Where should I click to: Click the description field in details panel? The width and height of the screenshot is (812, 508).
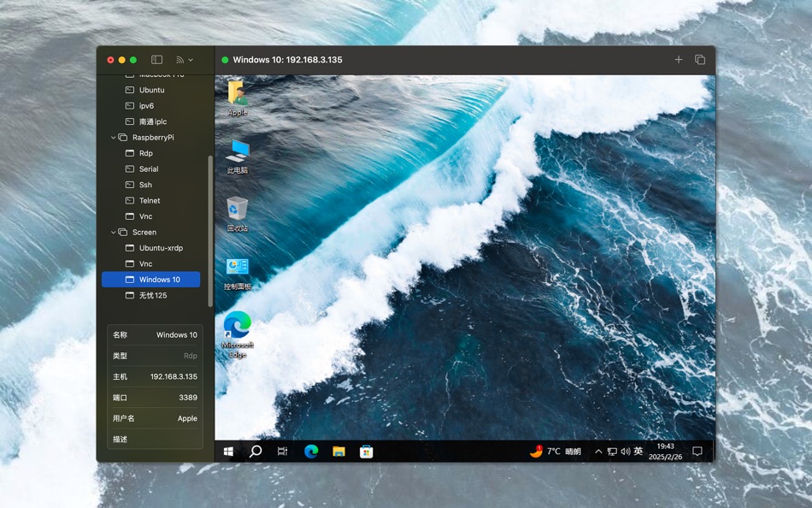[155, 439]
